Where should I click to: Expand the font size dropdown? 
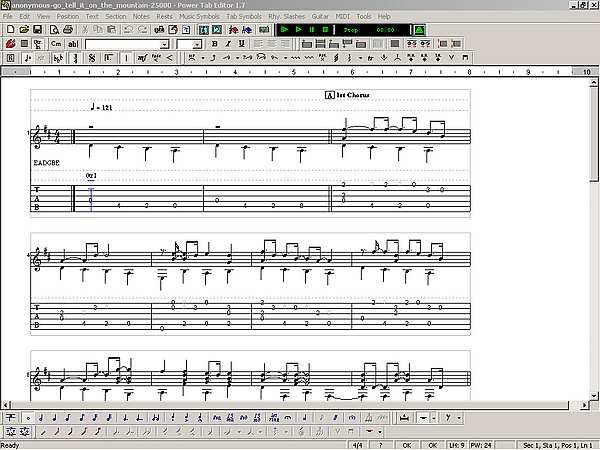pos(198,44)
